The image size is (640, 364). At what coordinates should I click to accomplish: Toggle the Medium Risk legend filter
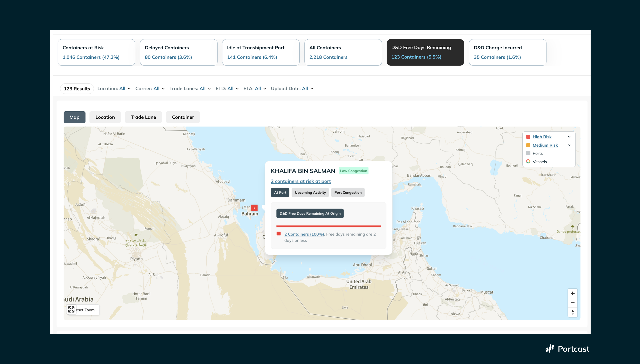[x=545, y=145]
